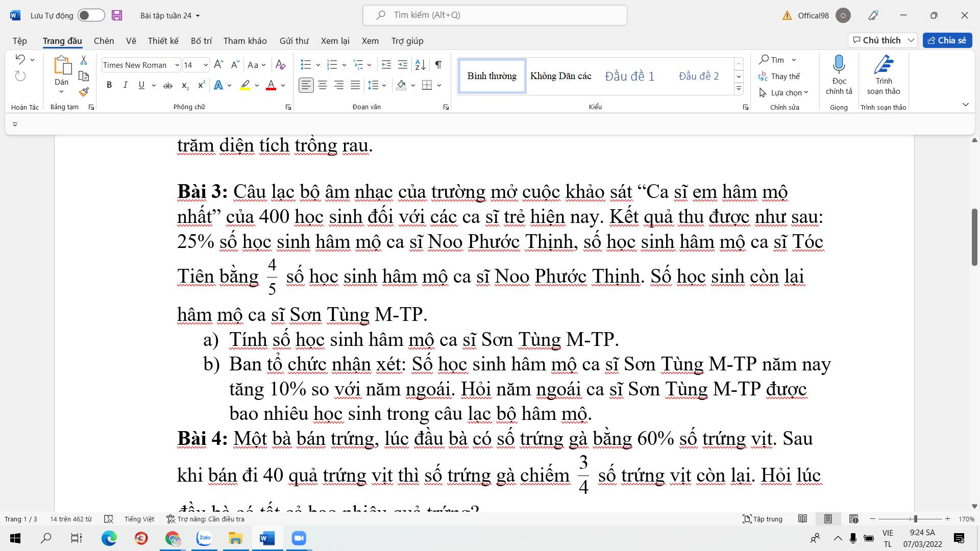Collapse the ribbon with the chevron

click(965, 105)
